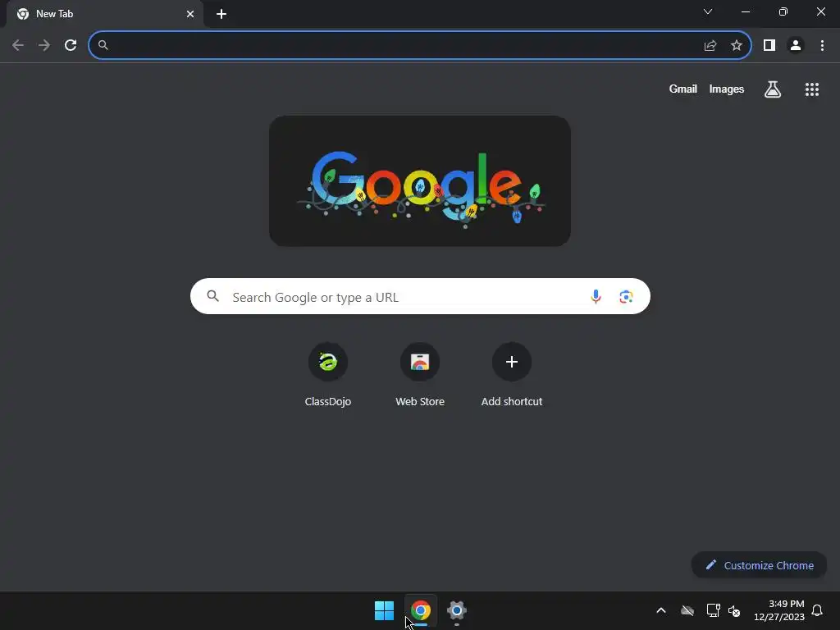Open the Images link

(727, 89)
